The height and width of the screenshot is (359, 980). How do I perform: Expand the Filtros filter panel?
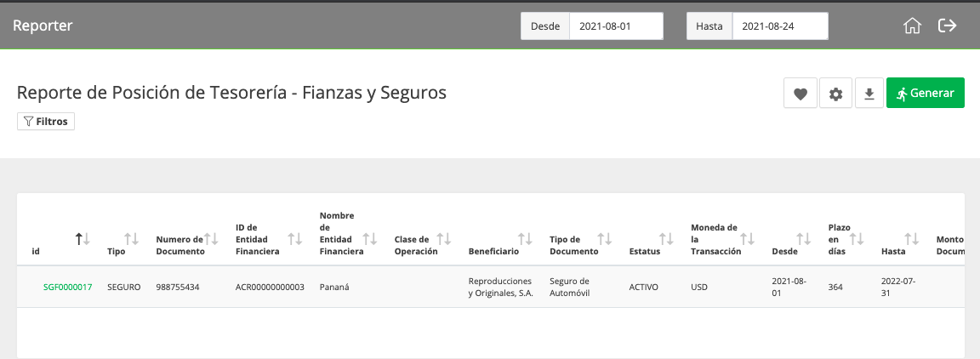(x=46, y=122)
